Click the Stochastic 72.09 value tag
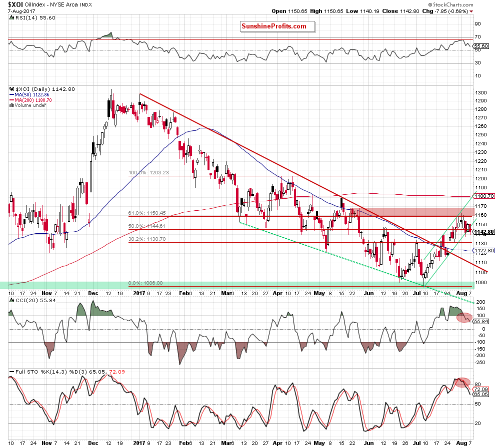495x448 pixels. [481, 390]
